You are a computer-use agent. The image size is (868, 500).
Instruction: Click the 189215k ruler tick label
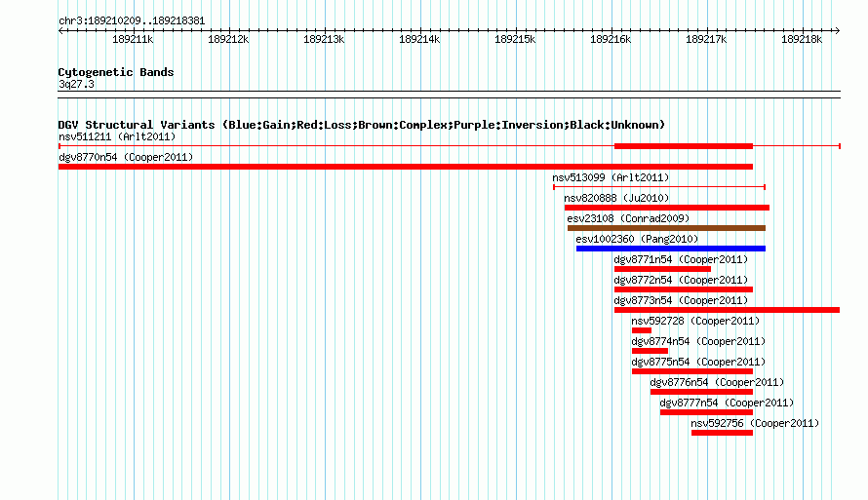tap(515, 39)
